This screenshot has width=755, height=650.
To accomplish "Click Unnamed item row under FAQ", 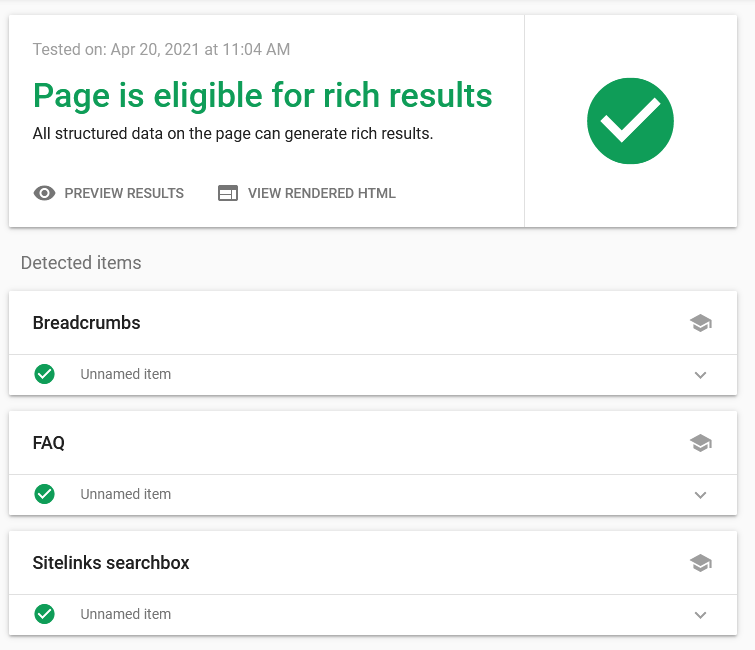I will pos(373,495).
